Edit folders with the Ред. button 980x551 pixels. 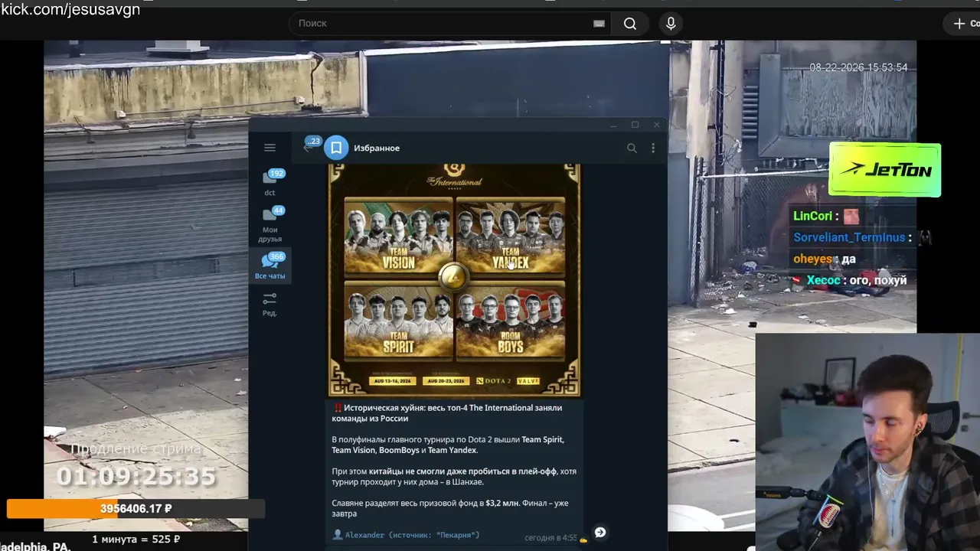[x=269, y=304]
